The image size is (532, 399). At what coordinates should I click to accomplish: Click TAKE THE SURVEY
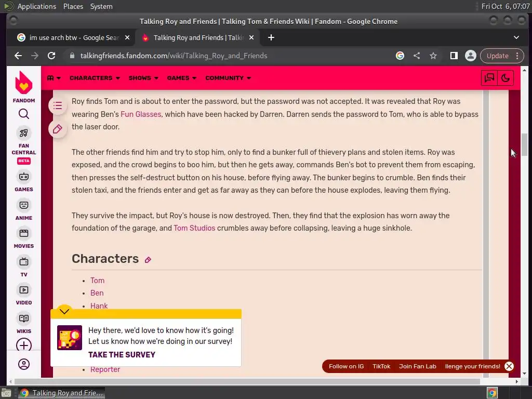(122, 354)
